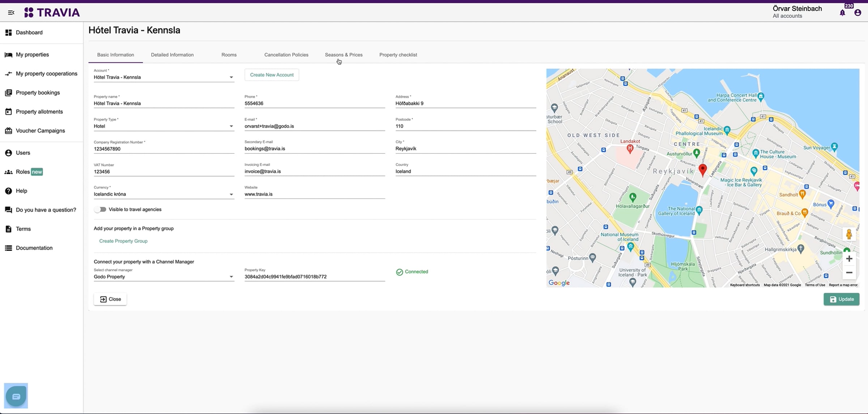Expand the Account dropdown

[164, 77]
